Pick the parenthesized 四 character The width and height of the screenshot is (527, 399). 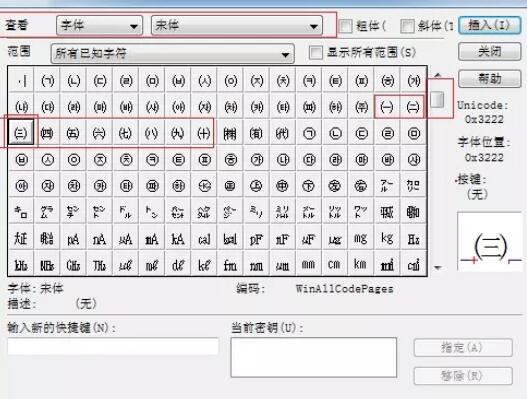(x=47, y=133)
